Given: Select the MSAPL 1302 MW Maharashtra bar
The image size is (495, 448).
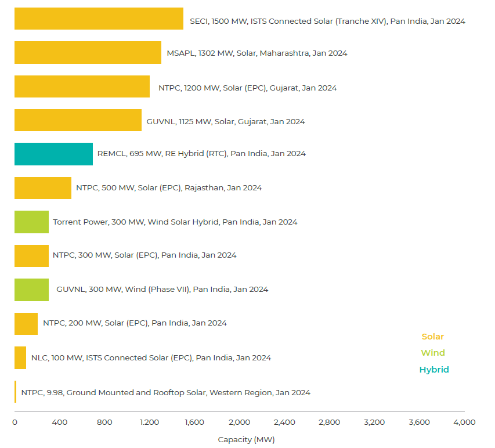Looking at the screenshot, I should 88,53.
